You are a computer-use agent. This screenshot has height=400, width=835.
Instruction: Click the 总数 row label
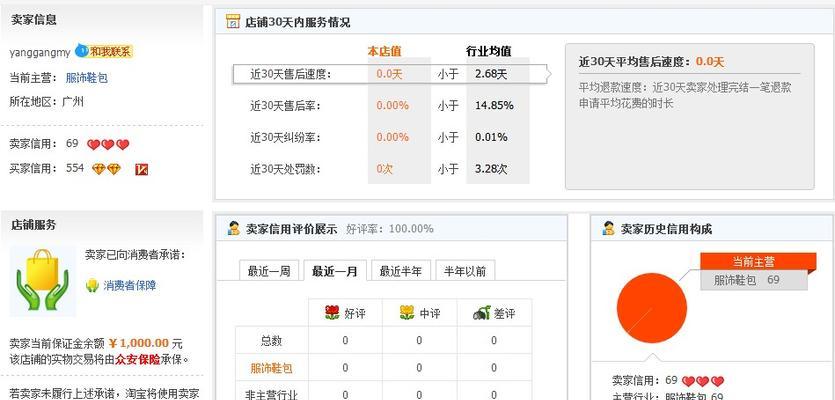point(272,341)
